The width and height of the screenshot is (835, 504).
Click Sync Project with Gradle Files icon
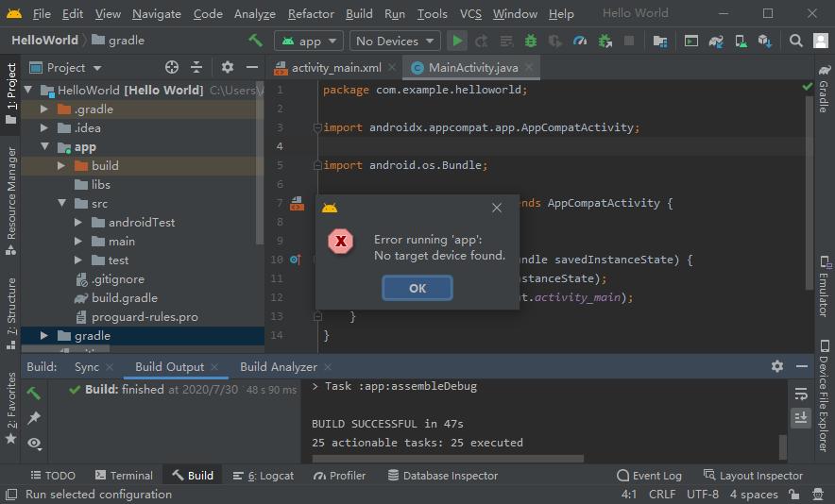point(716,41)
